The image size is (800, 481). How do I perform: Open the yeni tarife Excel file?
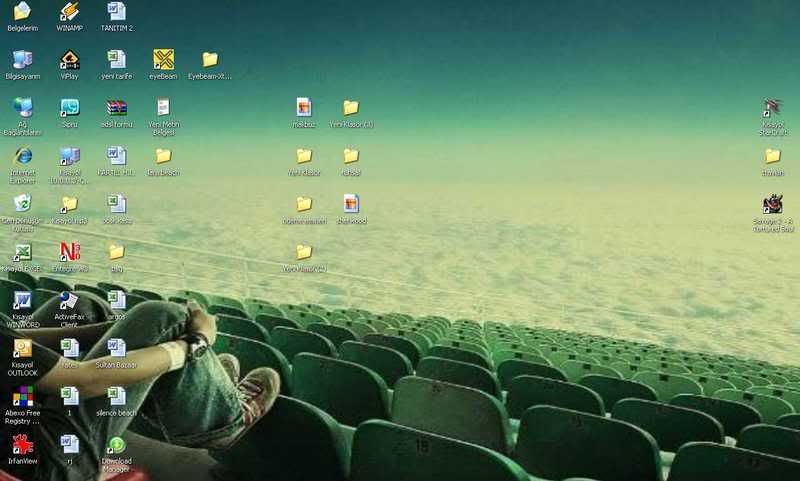(116, 59)
